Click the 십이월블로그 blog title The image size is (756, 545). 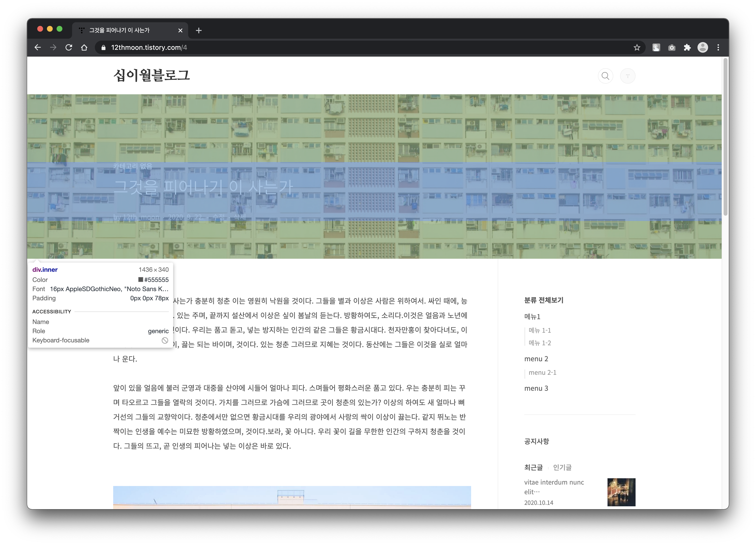click(152, 75)
